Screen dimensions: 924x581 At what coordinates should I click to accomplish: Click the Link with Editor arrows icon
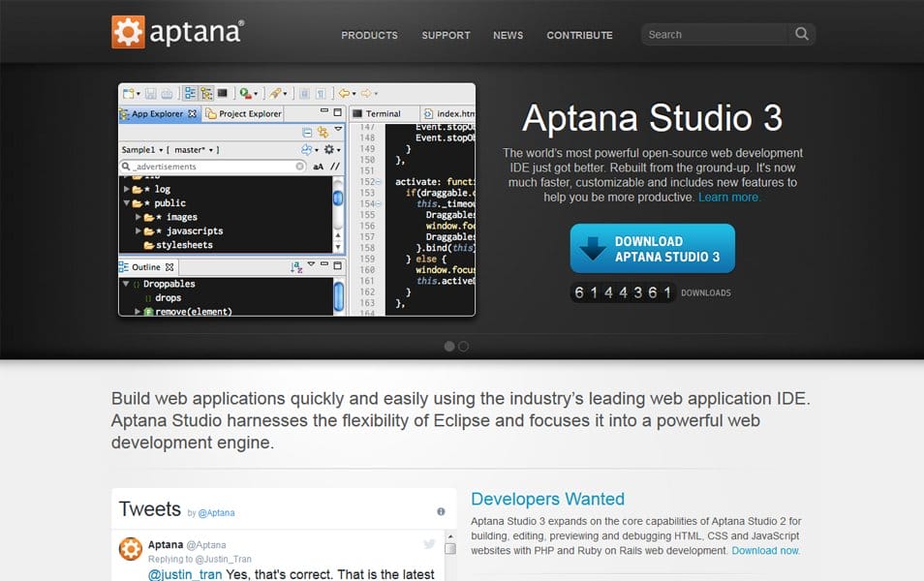coord(323,132)
